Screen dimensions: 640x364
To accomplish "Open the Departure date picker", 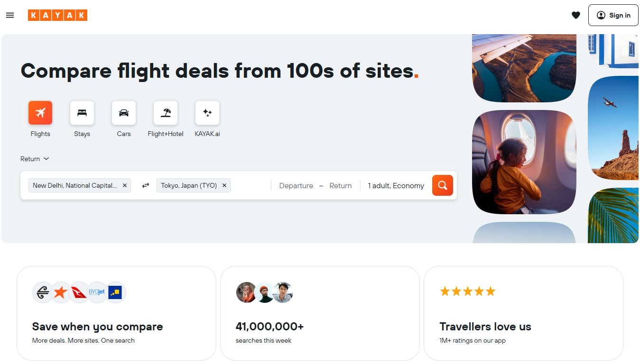I will (x=296, y=185).
